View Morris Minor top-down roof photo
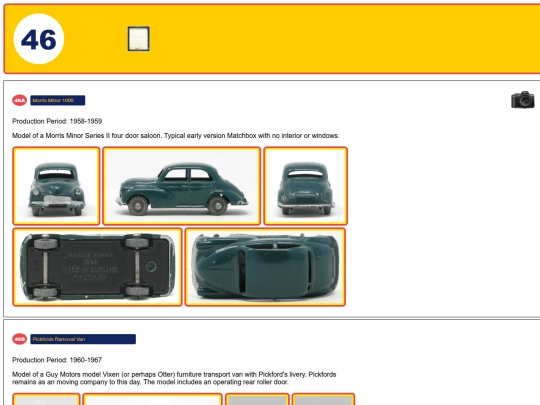540x405 pixels. click(265, 267)
